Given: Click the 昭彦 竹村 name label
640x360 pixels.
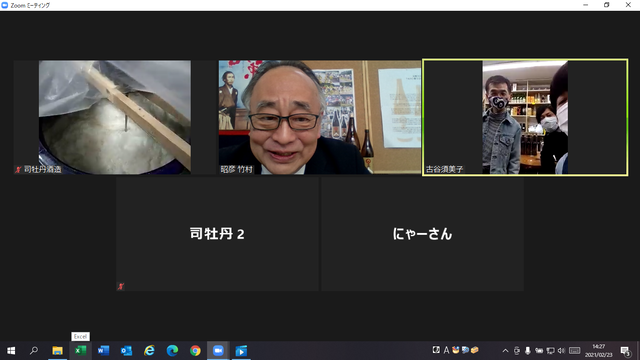Looking at the screenshot, I should point(236,169).
